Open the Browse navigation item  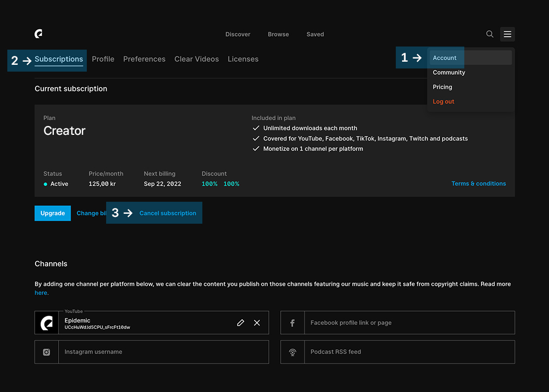tap(278, 34)
